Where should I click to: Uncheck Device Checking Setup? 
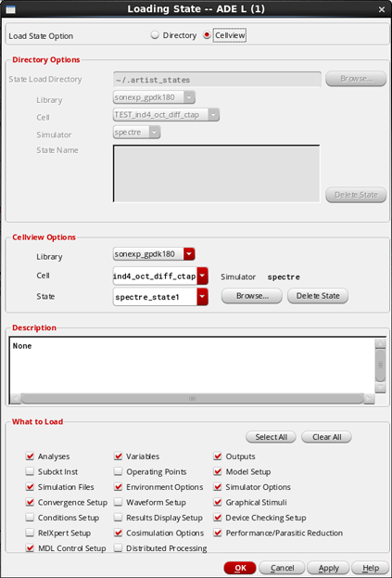(218, 518)
